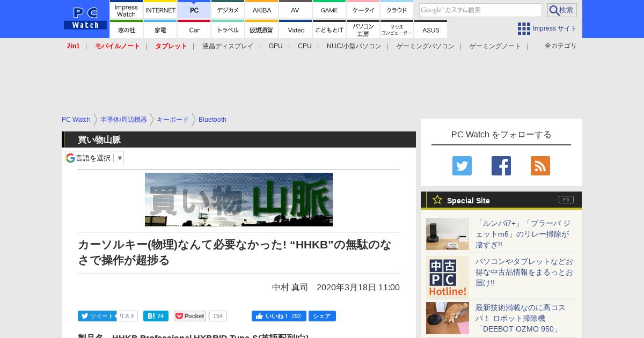Image resolution: width=644 pixels, height=338 pixels.
Task: Go to the ゲーミングノート category
Action: tap(495, 46)
